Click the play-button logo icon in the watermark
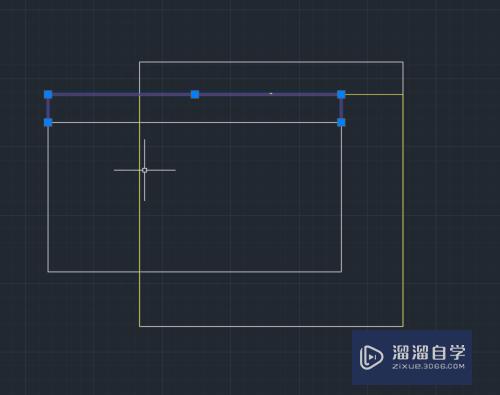The width and height of the screenshot is (500, 395). [x=371, y=357]
